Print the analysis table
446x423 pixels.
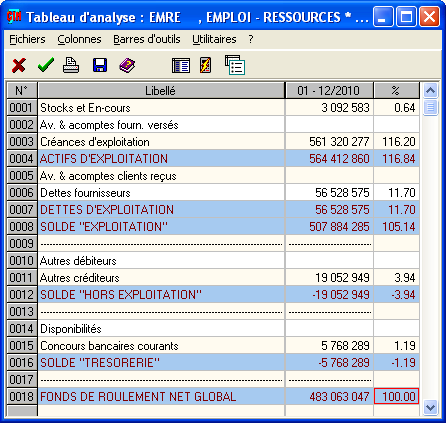coord(71,65)
